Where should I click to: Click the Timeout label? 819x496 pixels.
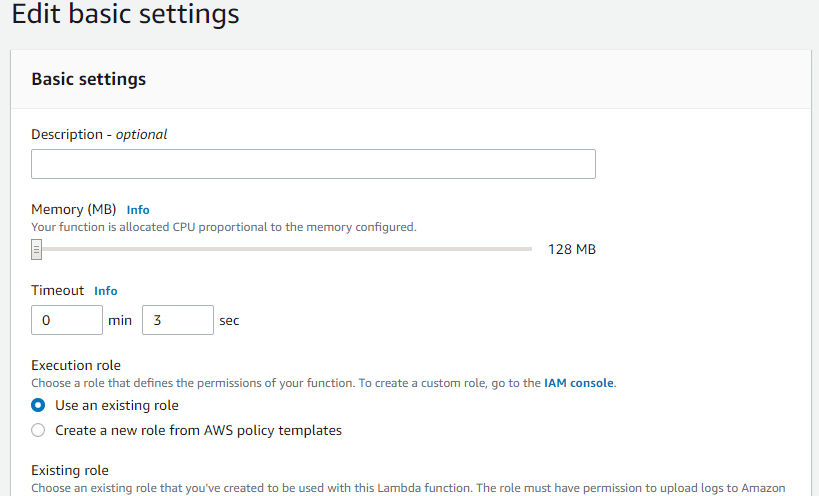57,290
